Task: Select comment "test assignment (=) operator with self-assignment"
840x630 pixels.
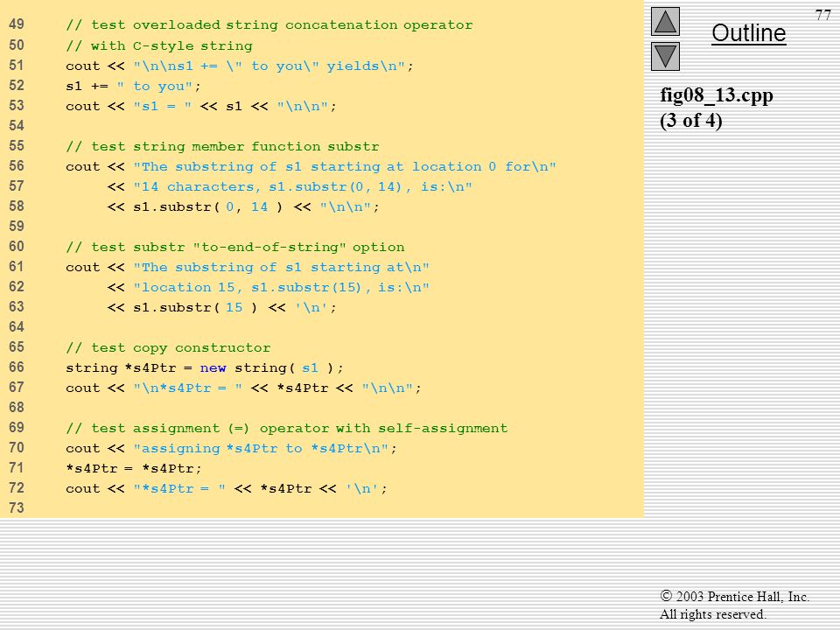Action: [287, 428]
